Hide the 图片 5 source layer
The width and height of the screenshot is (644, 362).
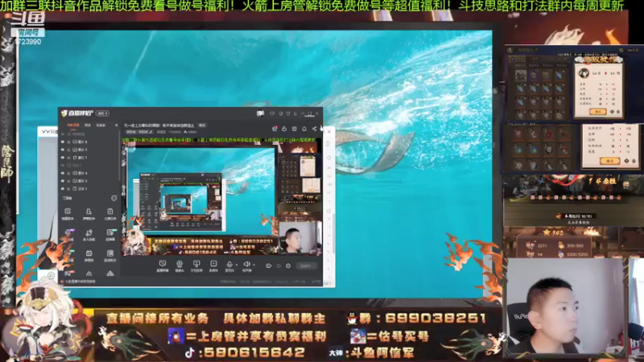click(63, 150)
